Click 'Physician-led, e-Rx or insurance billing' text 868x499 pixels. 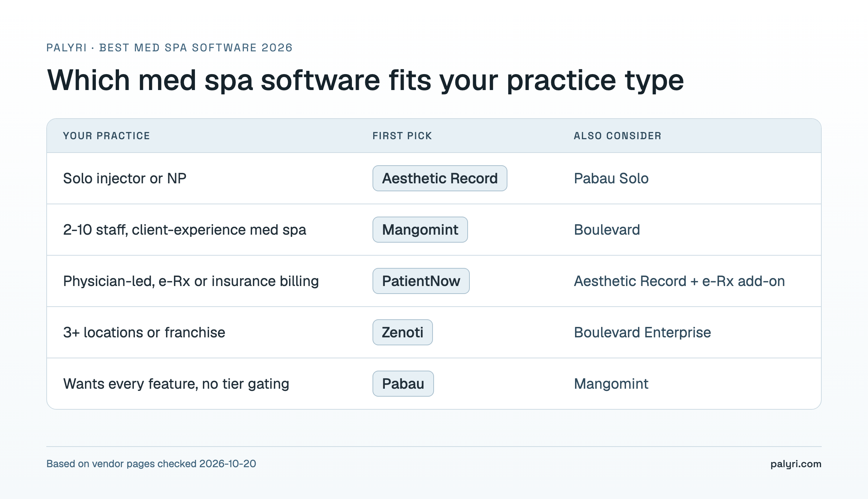[x=191, y=281]
